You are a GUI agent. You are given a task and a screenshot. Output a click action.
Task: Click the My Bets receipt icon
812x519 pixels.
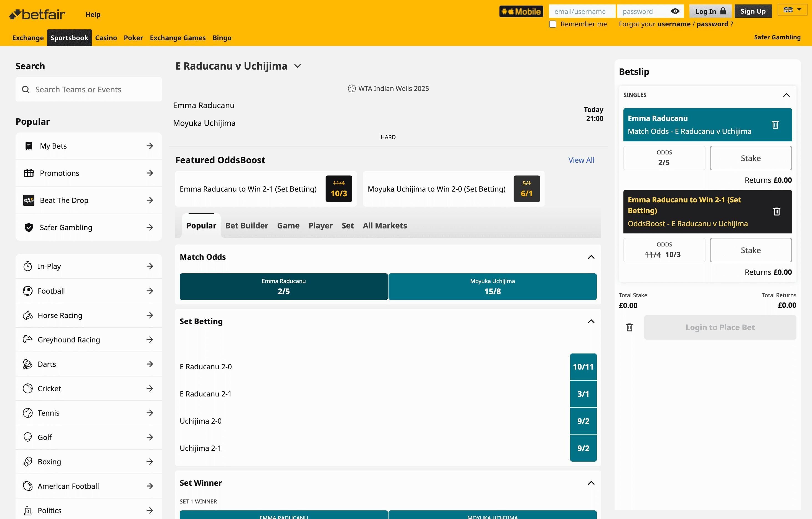[29, 146]
